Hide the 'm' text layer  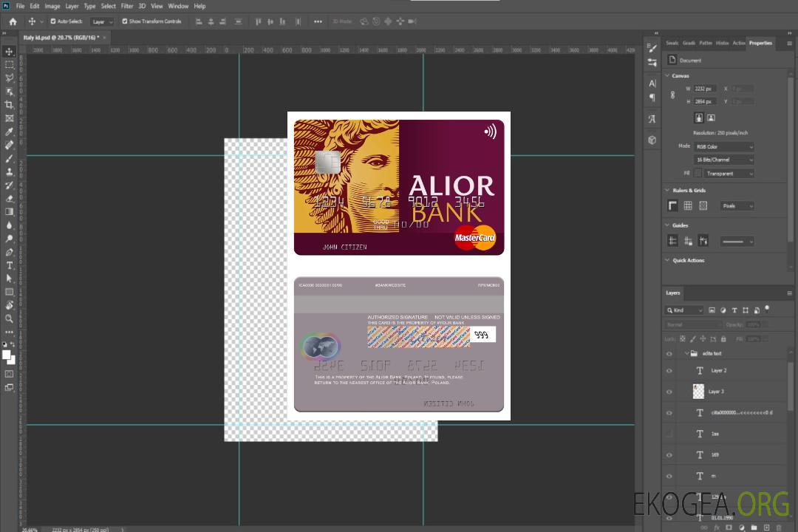pyautogui.click(x=669, y=477)
